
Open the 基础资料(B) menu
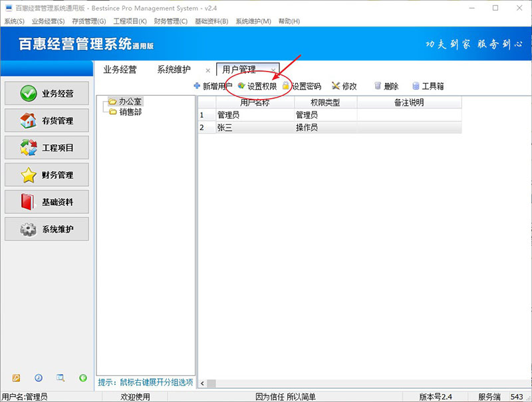tap(211, 21)
